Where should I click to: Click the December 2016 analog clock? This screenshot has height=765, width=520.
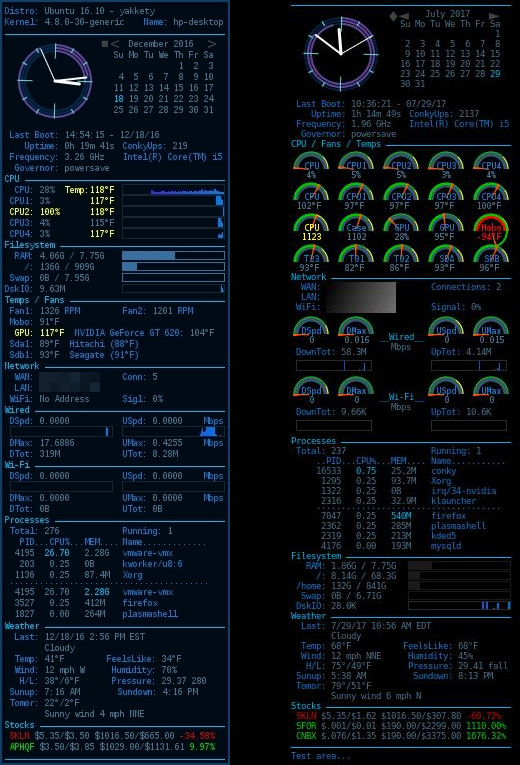[x=55, y=81]
